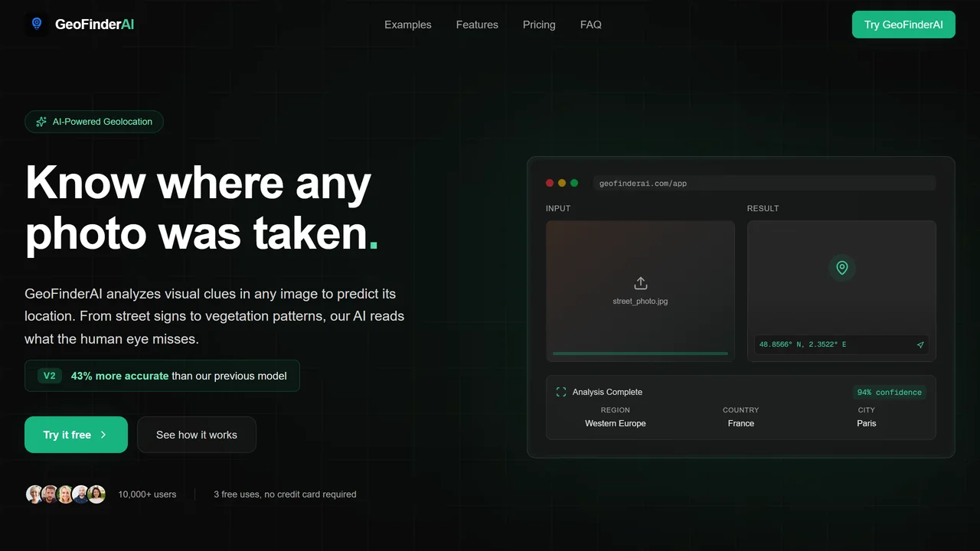
Task: Click the "43% more accurate" highlighted text
Action: (x=119, y=376)
